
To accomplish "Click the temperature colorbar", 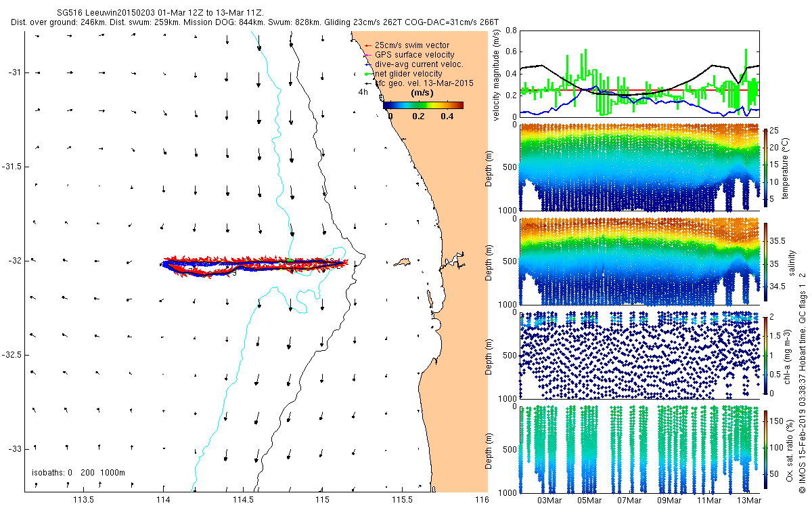I will click(x=767, y=169).
